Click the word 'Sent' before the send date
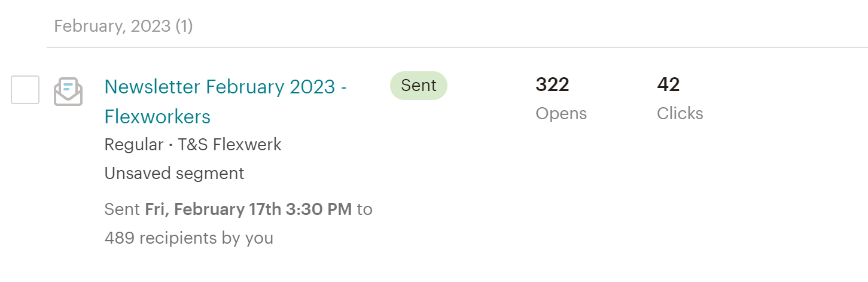The height and width of the screenshot is (282, 868). click(x=122, y=210)
